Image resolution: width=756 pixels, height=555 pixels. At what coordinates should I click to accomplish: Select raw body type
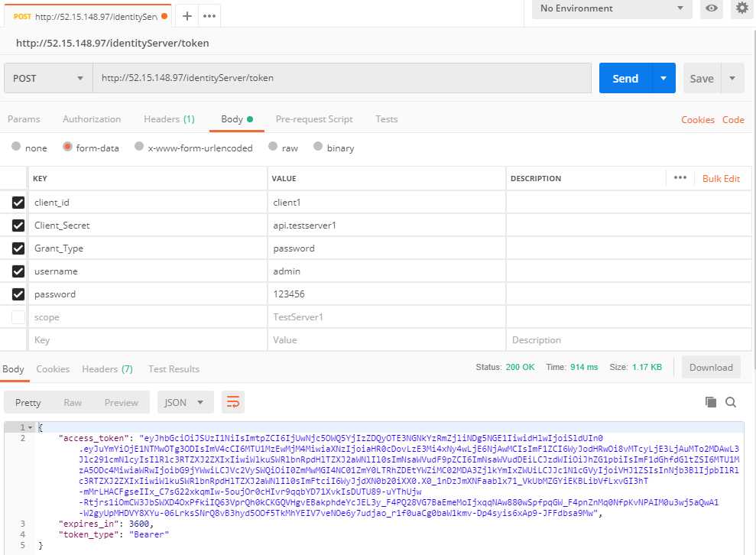point(273,147)
